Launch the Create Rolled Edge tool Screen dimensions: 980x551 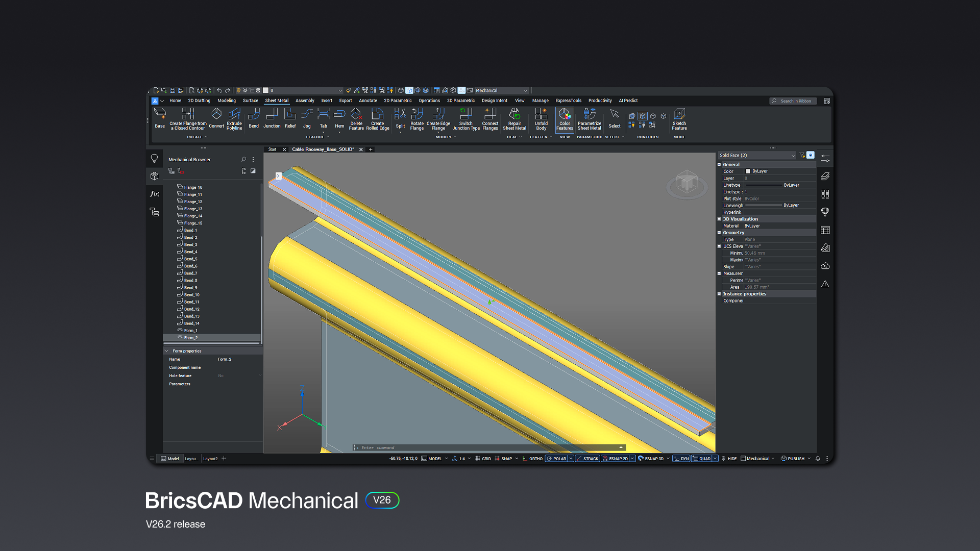pyautogui.click(x=378, y=120)
